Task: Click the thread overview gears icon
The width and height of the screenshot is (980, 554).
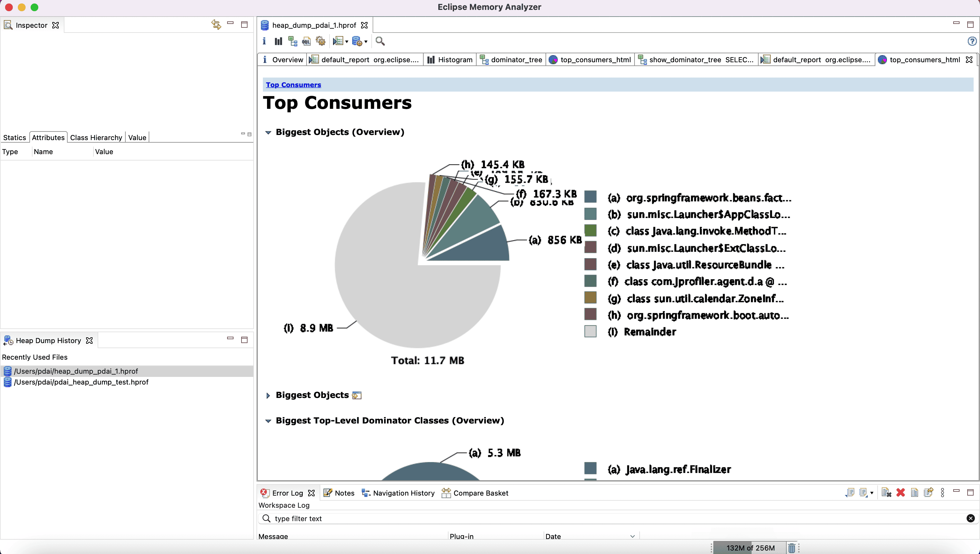Action: 320,41
